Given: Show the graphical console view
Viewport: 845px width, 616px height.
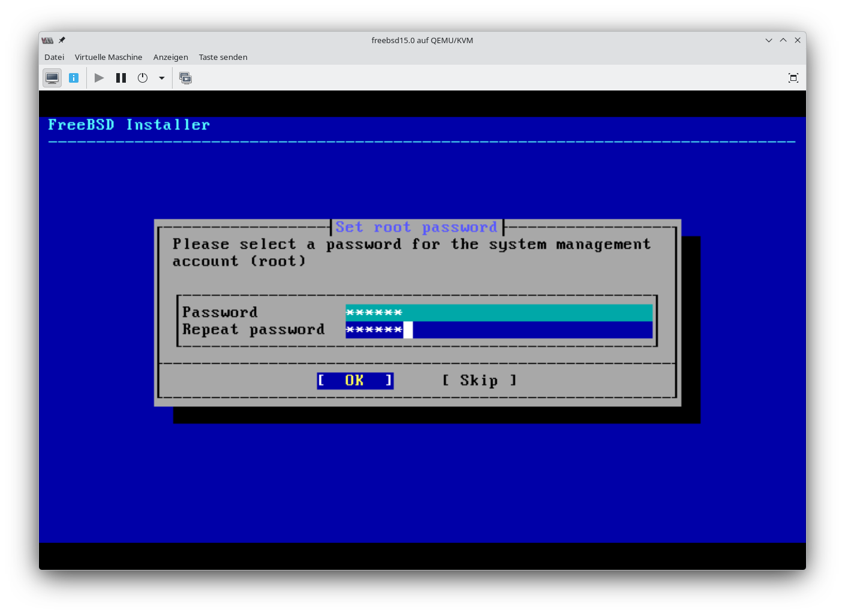Looking at the screenshot, I should [x=52, y=78].
